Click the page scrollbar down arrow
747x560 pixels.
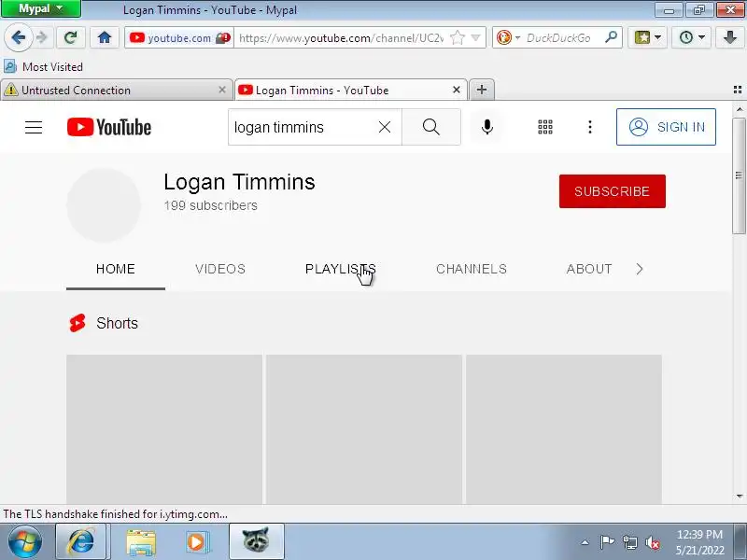point(740,497)
